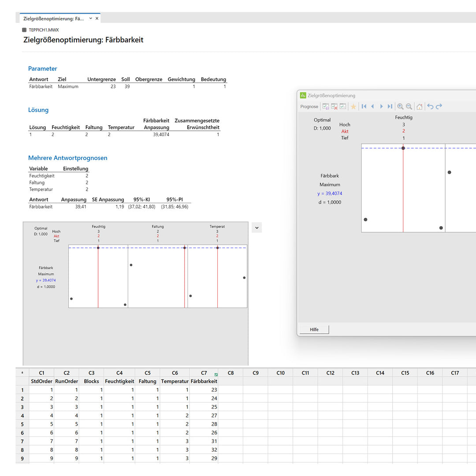The image size is (476, 476).
Task: Close the Zielgrößenoptimierung output tab
Action: click(x=97, y=19)
